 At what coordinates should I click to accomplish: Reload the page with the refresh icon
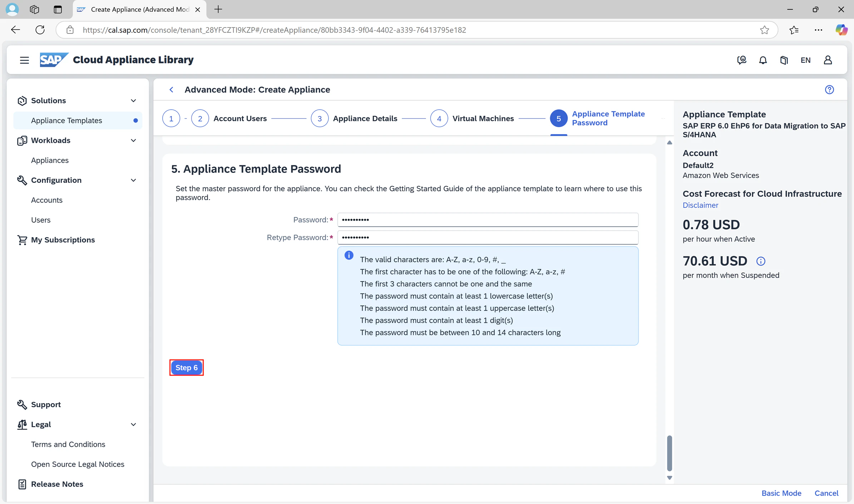click(40, 30)
